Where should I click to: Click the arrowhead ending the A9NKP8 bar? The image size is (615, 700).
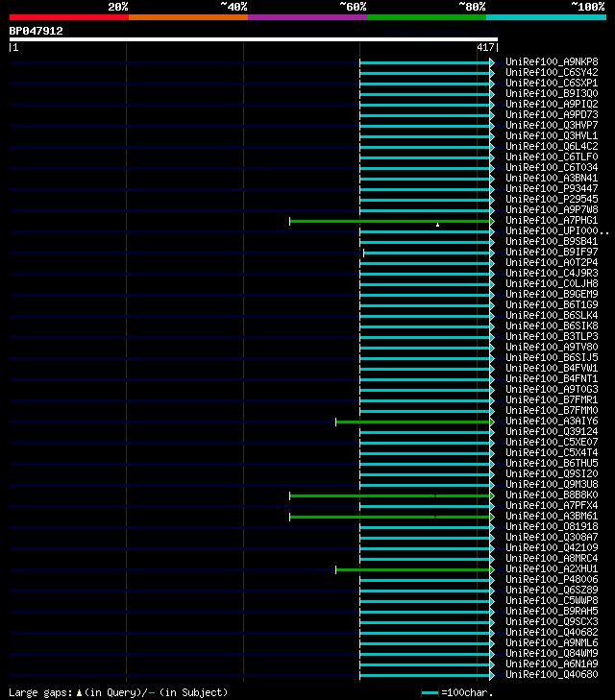click(x=492, y=62)
